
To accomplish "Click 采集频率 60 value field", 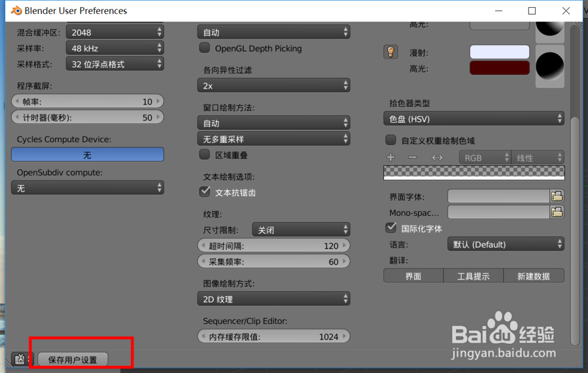I will click(274, 261).
